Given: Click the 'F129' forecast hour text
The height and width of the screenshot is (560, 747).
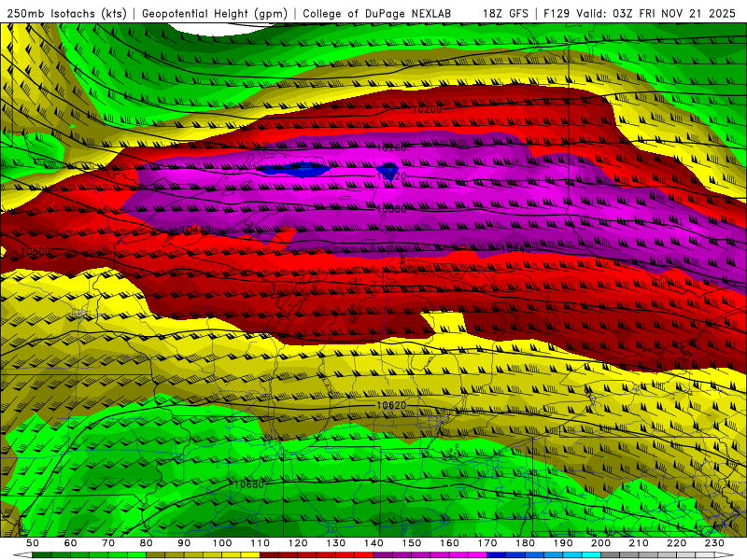Looking at the screenshot, I should click(557, 14).
